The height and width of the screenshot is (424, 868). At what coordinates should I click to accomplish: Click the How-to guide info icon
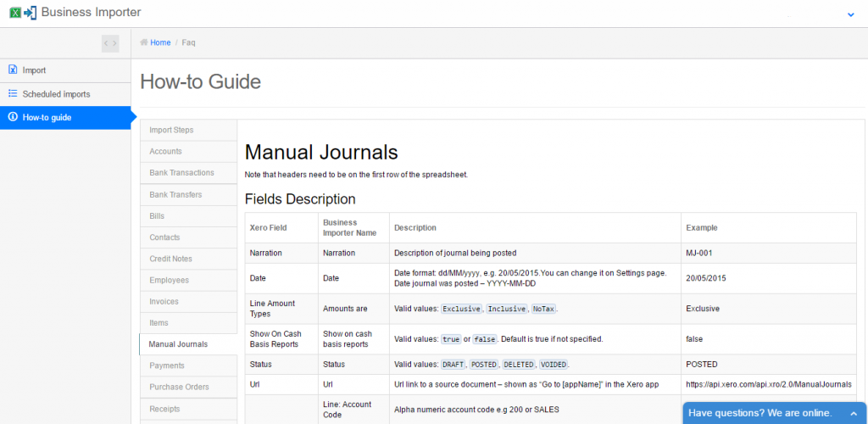pos(13,117)
